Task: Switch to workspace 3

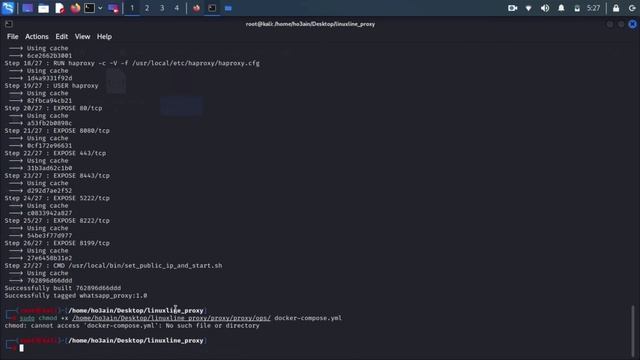Action: point(162,8)
